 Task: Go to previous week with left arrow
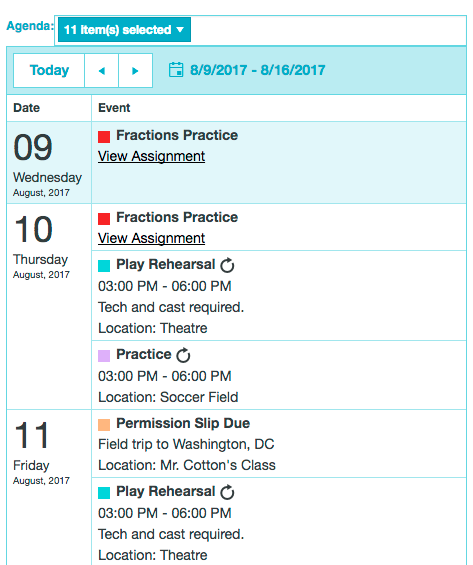(x=102, y=71)
